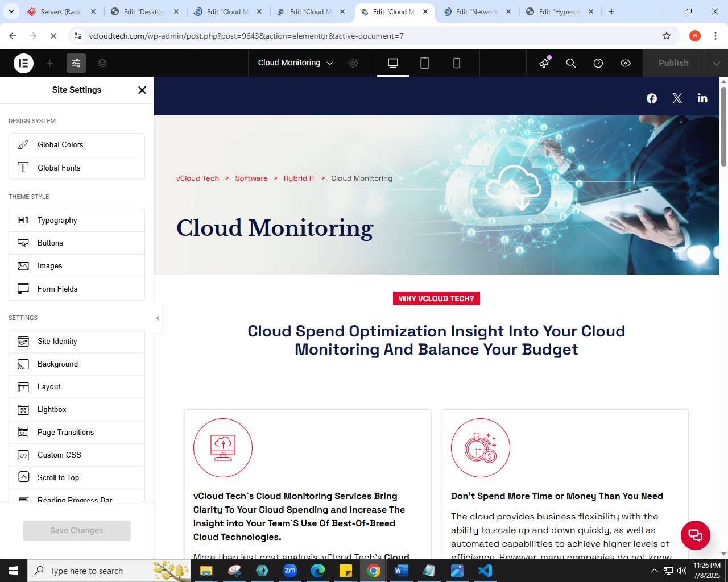Open Global Fonts settings
Viewport: 728px width, 582px height.
(77, 168)
